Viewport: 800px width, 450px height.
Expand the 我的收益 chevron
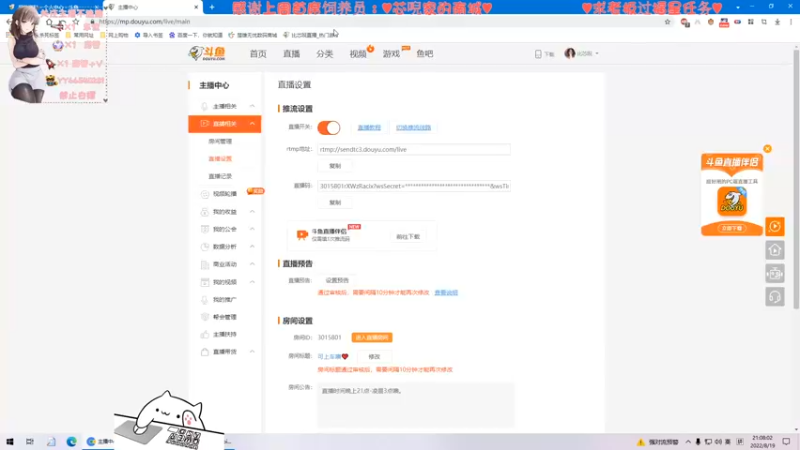pos(252,212)
